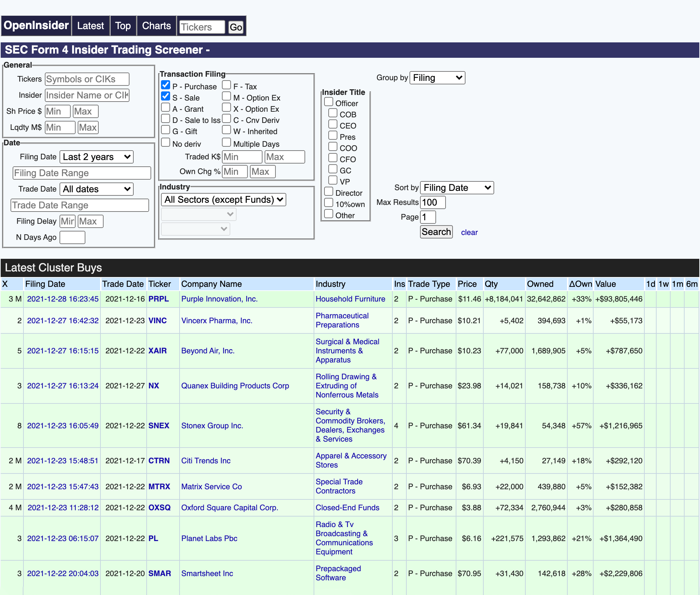Tick the F - Tax checkbox
The height and width of the screenshot is (595, 700).
point(226,85)
